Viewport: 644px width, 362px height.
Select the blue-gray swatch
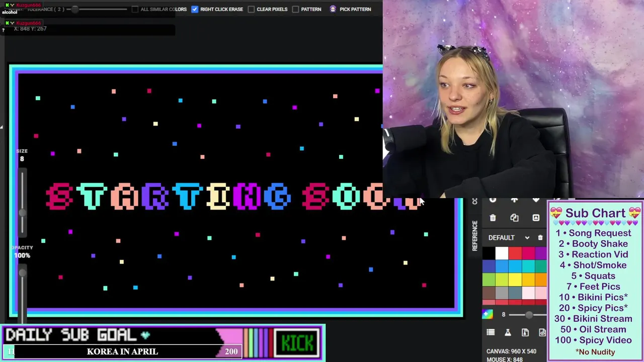click(x=515, y=293)
